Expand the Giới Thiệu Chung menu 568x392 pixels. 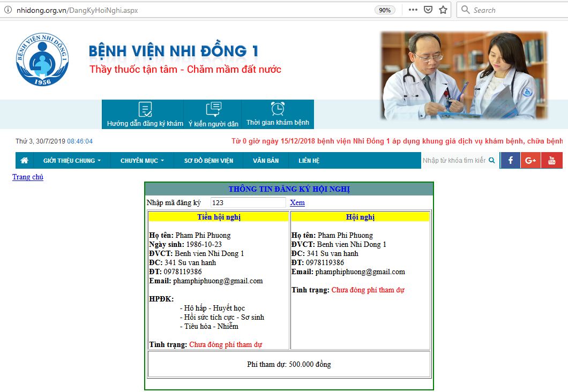pos(72,160)
